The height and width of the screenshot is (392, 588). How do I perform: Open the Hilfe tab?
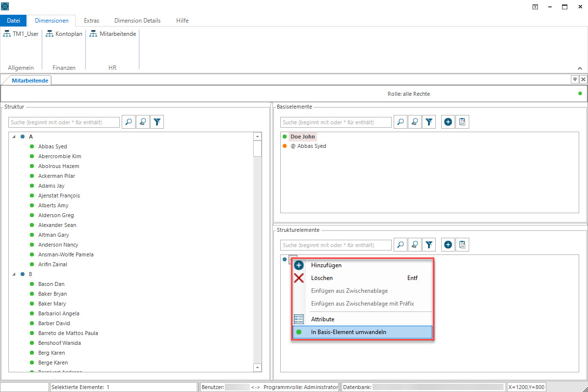182,21
